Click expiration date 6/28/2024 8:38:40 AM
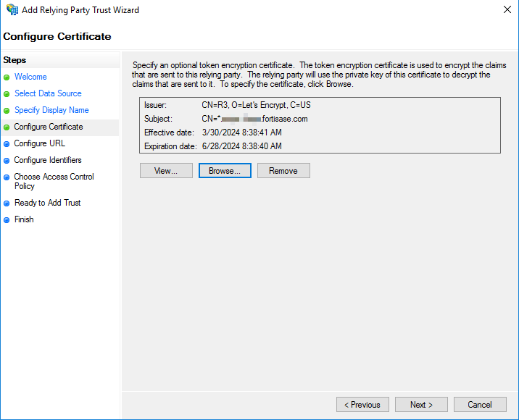The height and width of the screenshot is (420, 519). click(242, 146)
